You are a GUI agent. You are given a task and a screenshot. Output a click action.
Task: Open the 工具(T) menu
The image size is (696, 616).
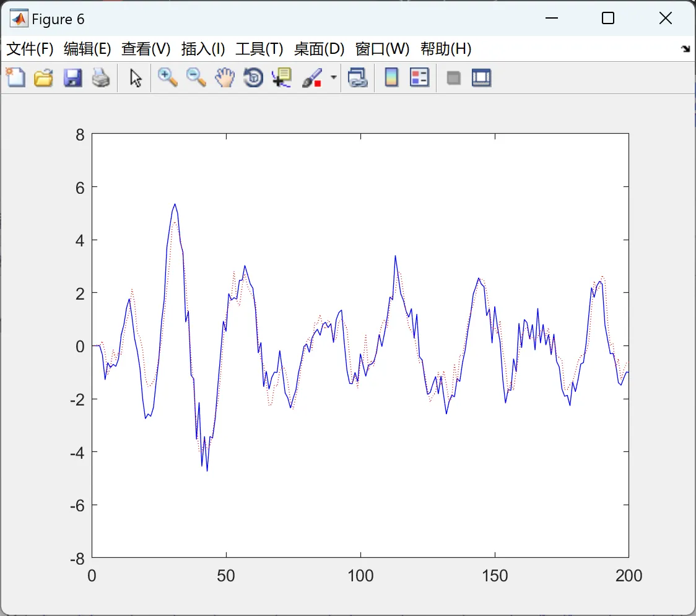click(259, 49)
